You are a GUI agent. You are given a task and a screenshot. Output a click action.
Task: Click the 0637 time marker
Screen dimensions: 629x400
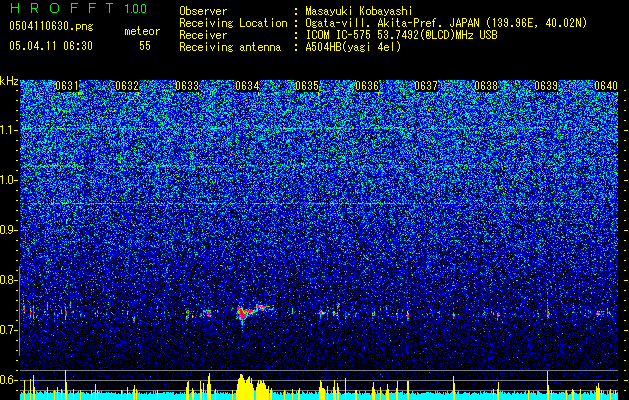426,86
